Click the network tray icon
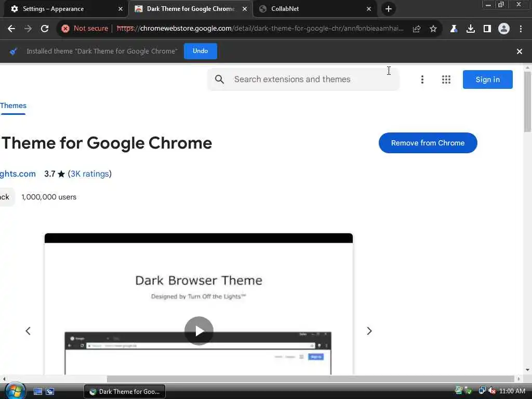Screen dimensions: 532x399 pos(482,391)
